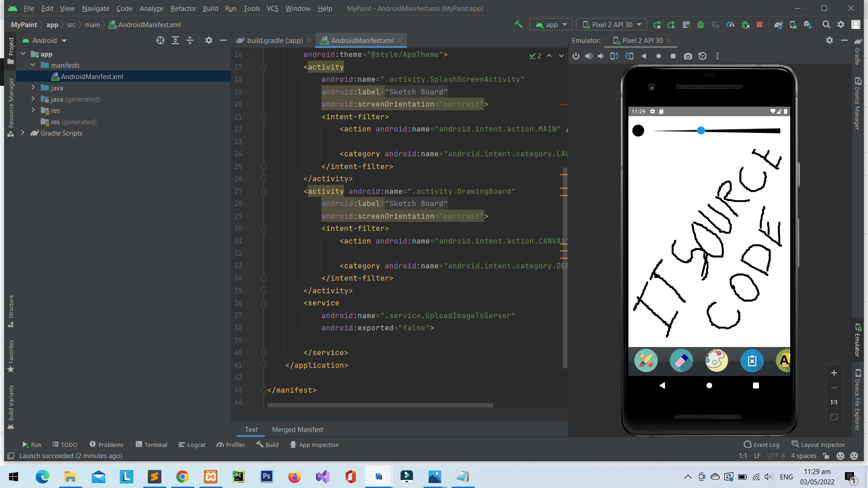Increase the emulator volume
This screenshot has width=868, height=488.
(588, 56)
